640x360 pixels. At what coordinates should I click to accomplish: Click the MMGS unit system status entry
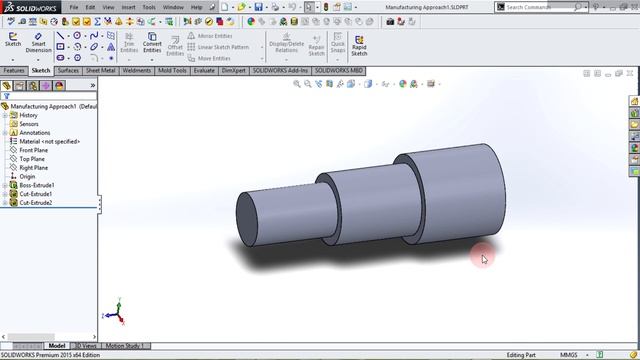pyautogui.click(x=569, y=355)
